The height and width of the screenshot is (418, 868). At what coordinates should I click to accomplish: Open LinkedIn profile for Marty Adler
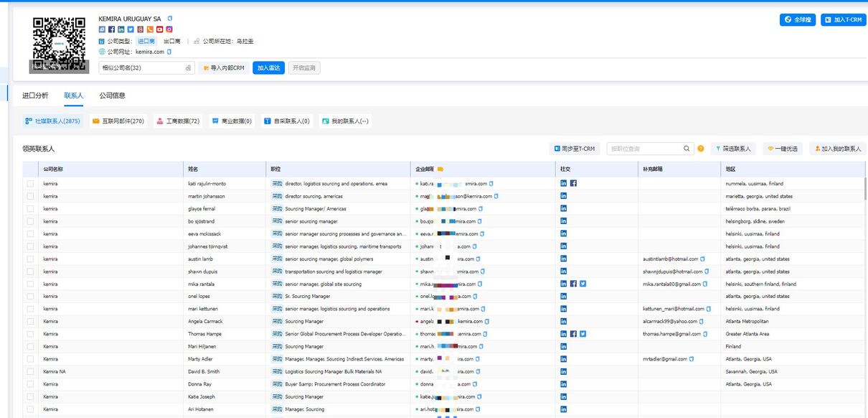(x=564, y=359)
